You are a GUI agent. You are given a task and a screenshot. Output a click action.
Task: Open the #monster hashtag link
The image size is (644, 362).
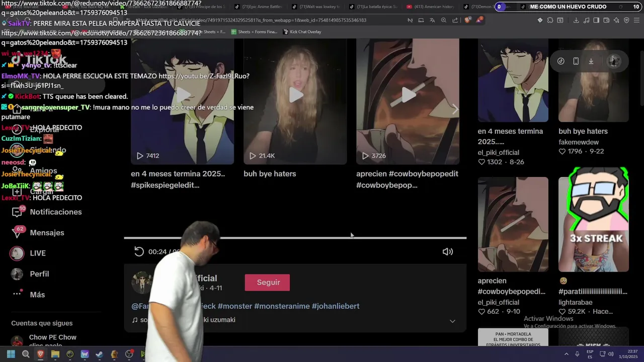pos(234,306)
